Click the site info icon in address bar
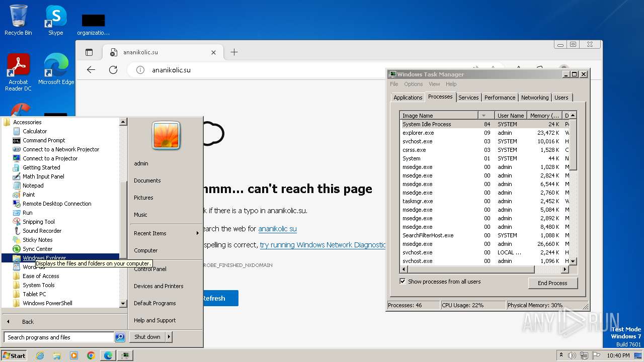 click(141, 70)
